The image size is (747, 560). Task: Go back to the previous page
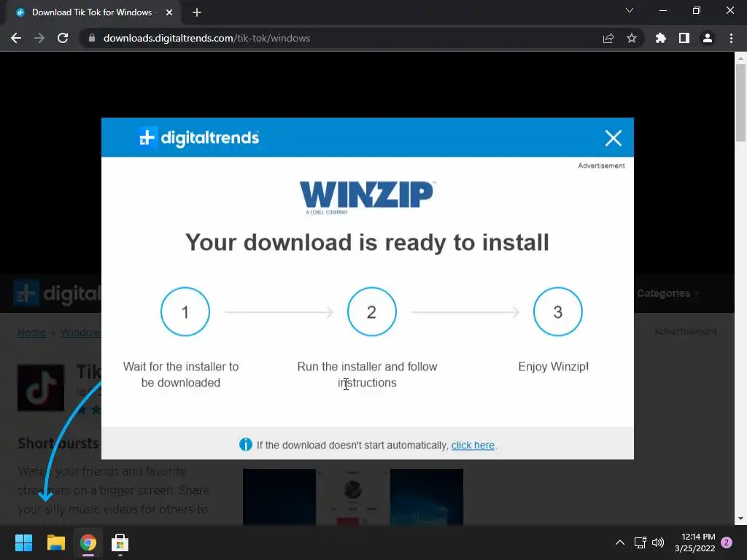[x=16, y=38]
